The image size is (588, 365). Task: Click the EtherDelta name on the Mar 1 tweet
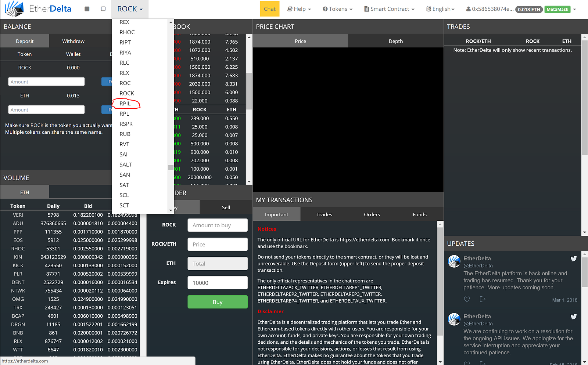(477, 259)
